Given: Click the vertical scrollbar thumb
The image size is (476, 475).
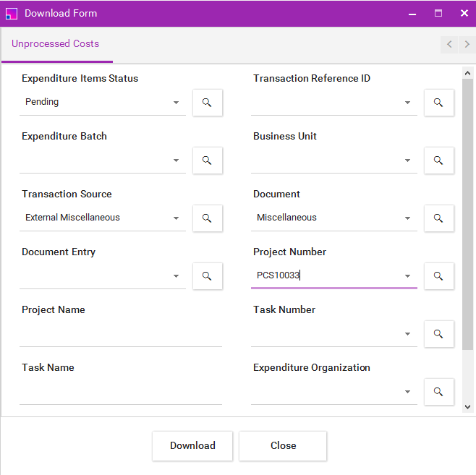Looking at the screenshot, I should [467, 214].
